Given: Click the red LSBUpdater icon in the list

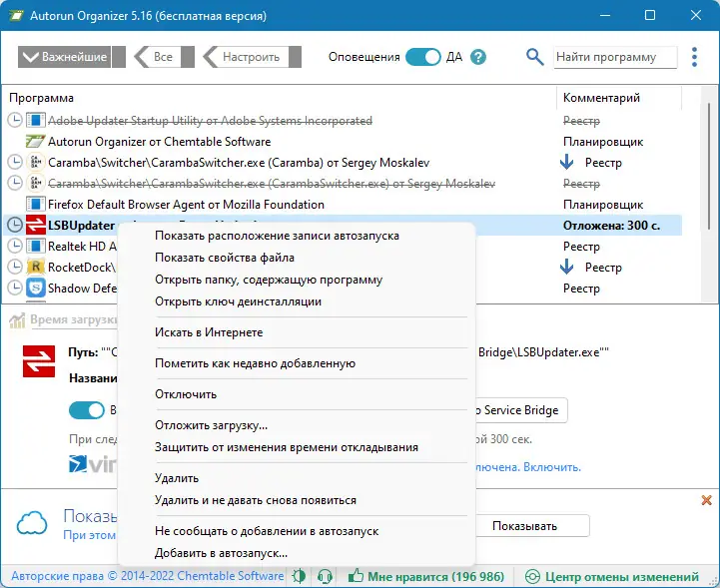Looking at the screenshot, I should click(35, 225).
